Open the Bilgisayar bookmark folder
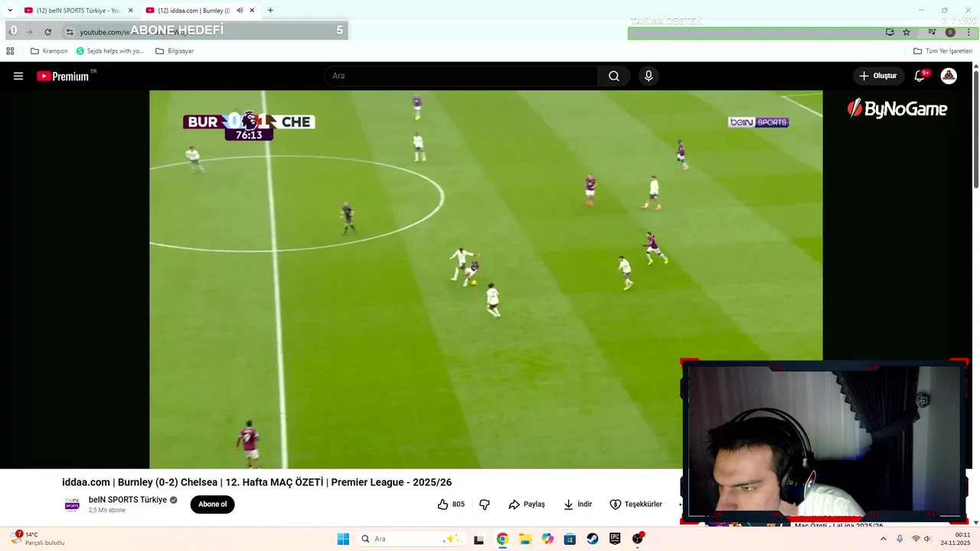Image resolution: width=980 pixels, height=551 pixels. click(x=175, y=51)
